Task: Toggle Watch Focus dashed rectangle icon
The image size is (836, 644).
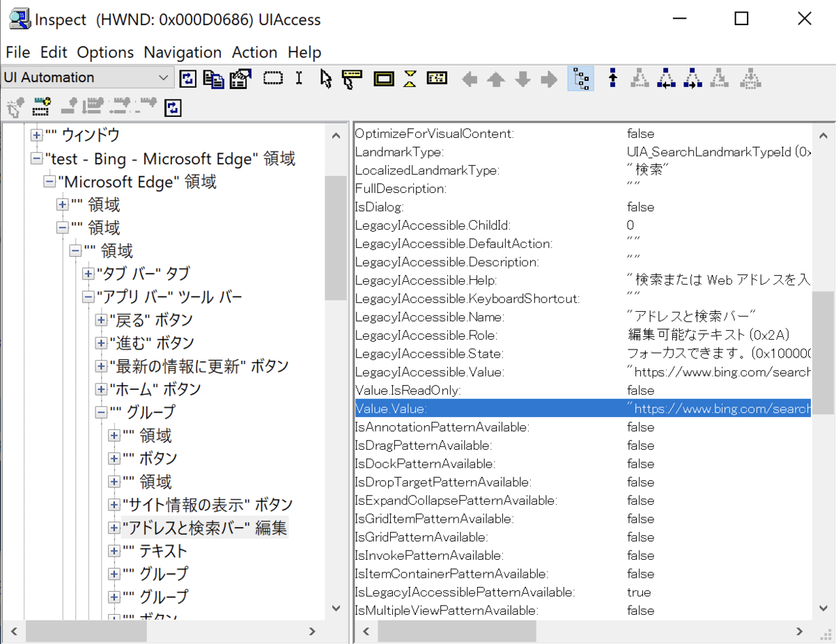Action: coord(273,78)
